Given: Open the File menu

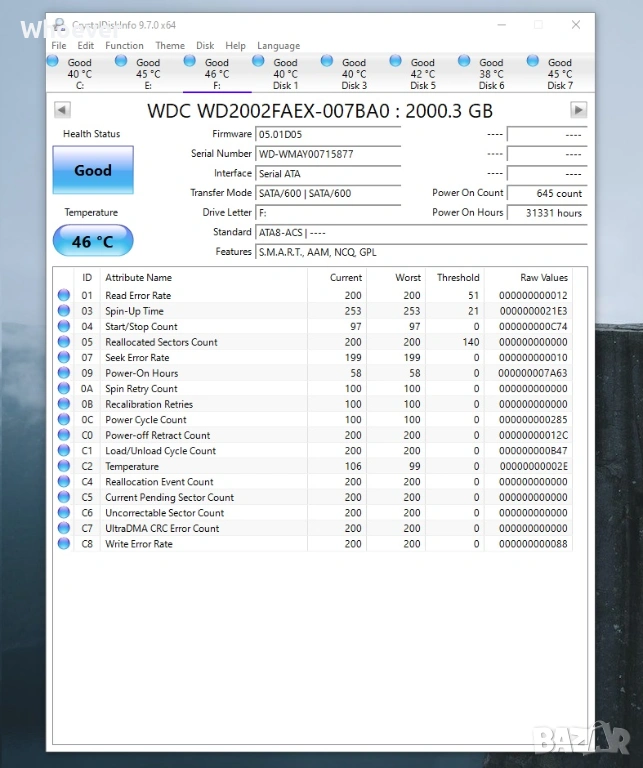Looking at the screenshot, I should 59,45.
